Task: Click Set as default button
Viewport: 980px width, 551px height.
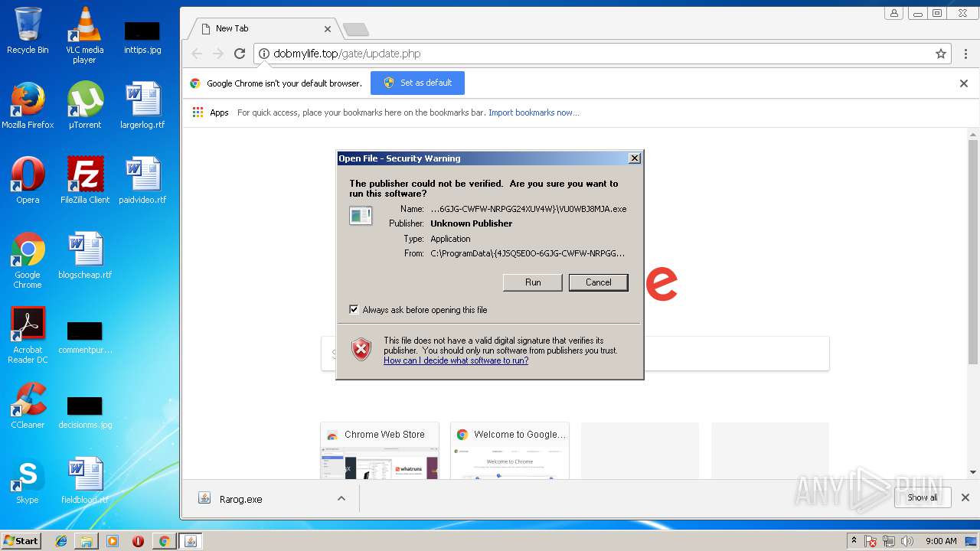Action: (417, 83)
